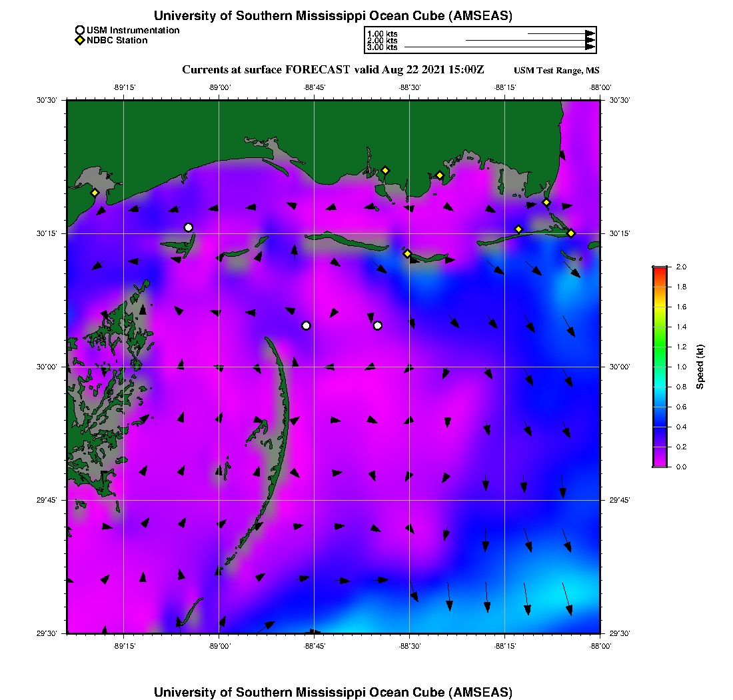Click the 3.00 kts arrow scale label
This screenshot has height=700, width=733.
click(382, 47)
